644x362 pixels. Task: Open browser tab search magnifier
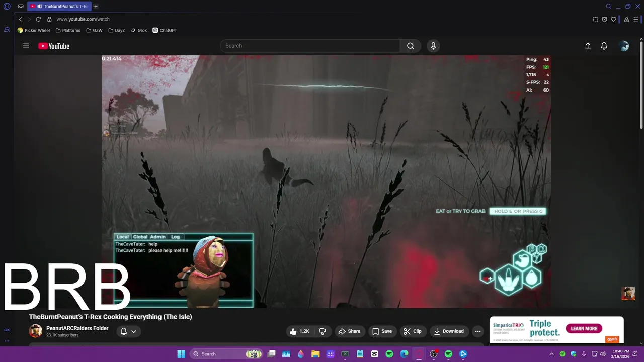[x=608, y=7]
